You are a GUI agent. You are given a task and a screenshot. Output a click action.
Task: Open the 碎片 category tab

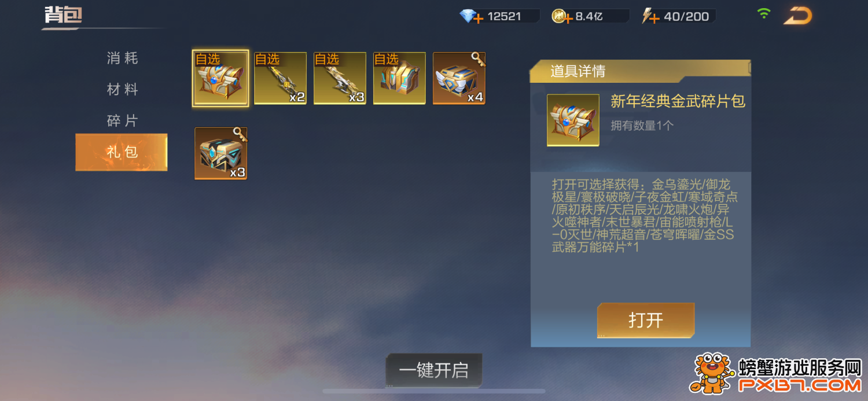pyautogui.click(x=122, y=121)
